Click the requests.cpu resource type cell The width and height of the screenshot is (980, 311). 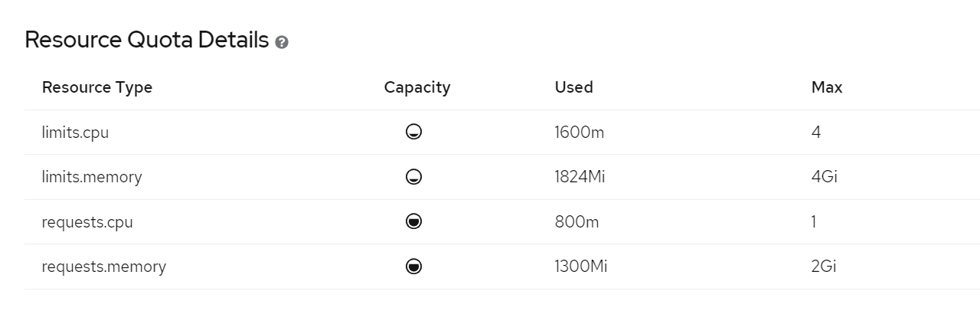[88, 222]
